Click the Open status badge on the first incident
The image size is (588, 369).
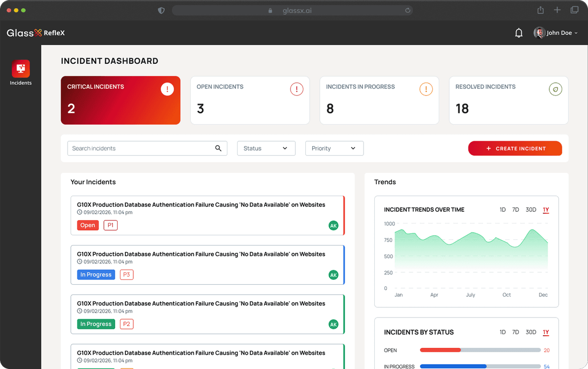click(x=87, y=225)
